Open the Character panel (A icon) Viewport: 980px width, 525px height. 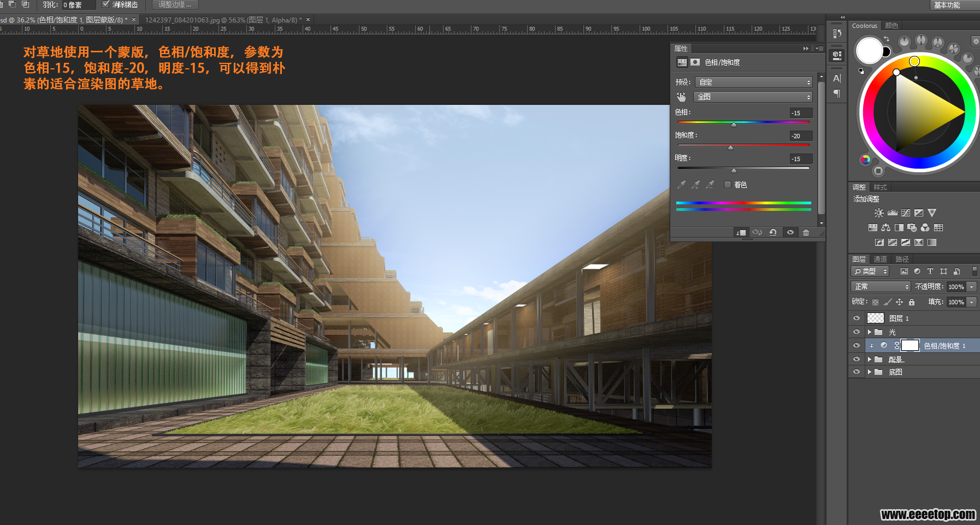point(836,78)
